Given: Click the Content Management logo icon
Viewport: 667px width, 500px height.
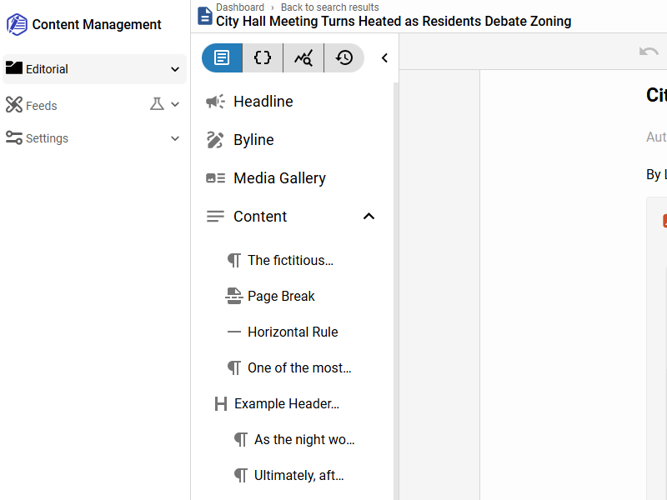Looking at the screenshot, I should 17,25.
